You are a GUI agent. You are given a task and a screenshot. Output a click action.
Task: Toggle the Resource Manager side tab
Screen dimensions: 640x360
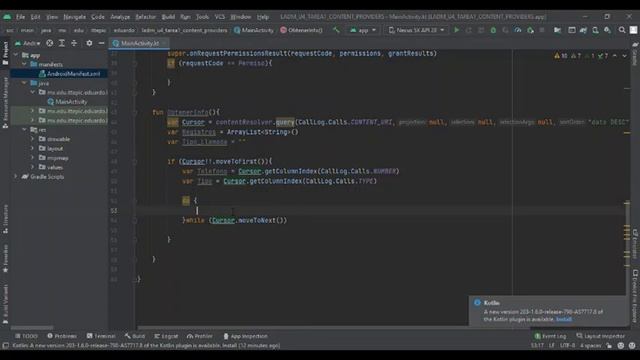pos(5,103)
